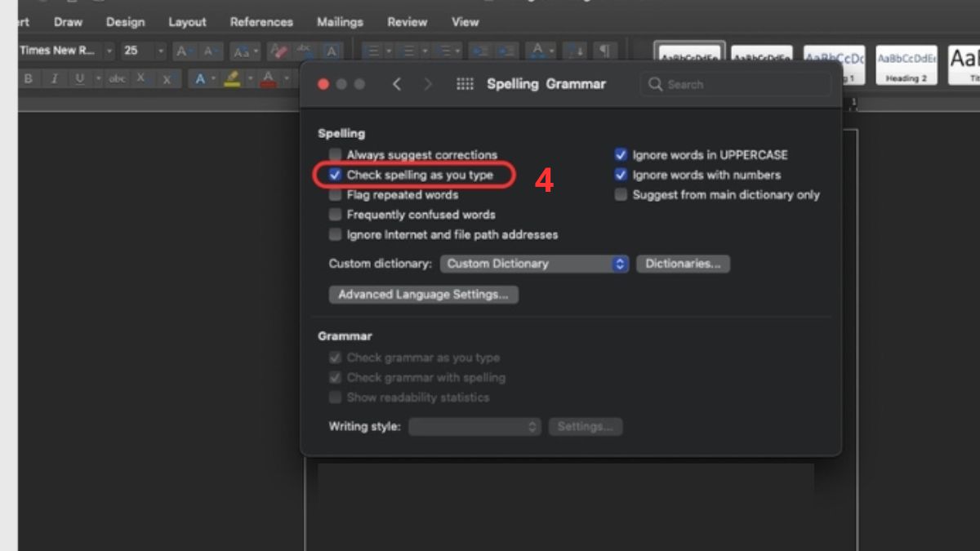Image resolution: width=980 pixels, height=551 pixels.
Task: Open the Custom Dictionary dropdown
Action: 534,264
